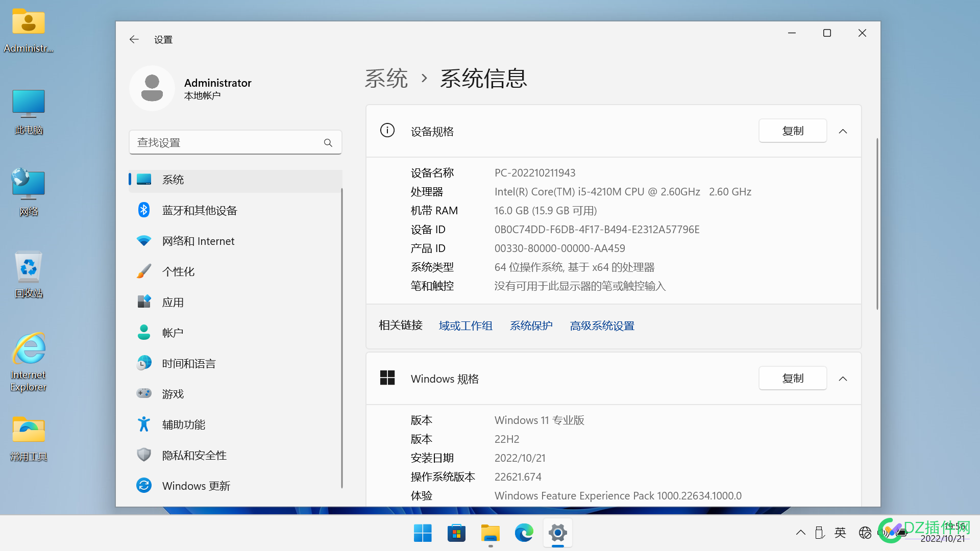Select the Administrator folder on desktop
This screenshot has height=551, width=980.
coord(29,30)
